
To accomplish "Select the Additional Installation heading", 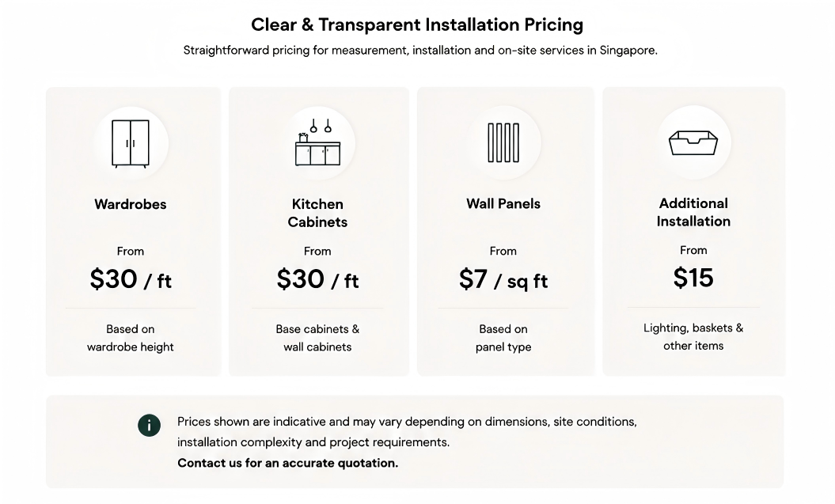I will coord(693,212).
